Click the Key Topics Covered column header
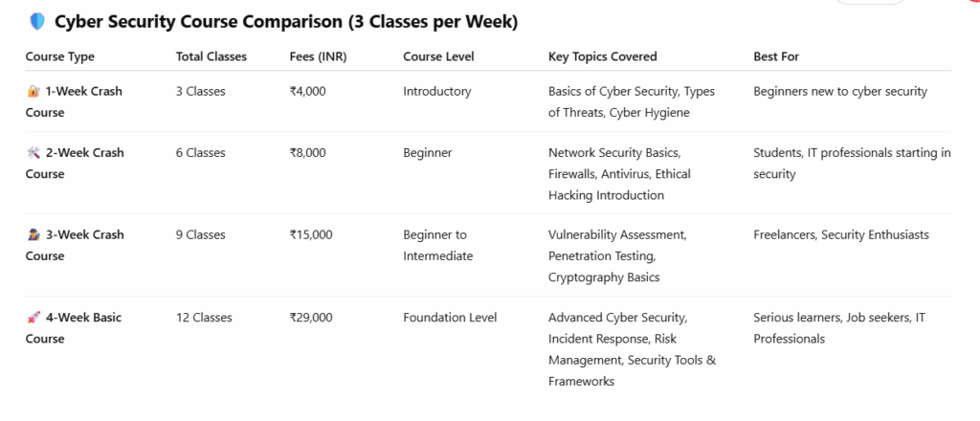This screenshot has height=421, width=980. [x=602, y=56]
